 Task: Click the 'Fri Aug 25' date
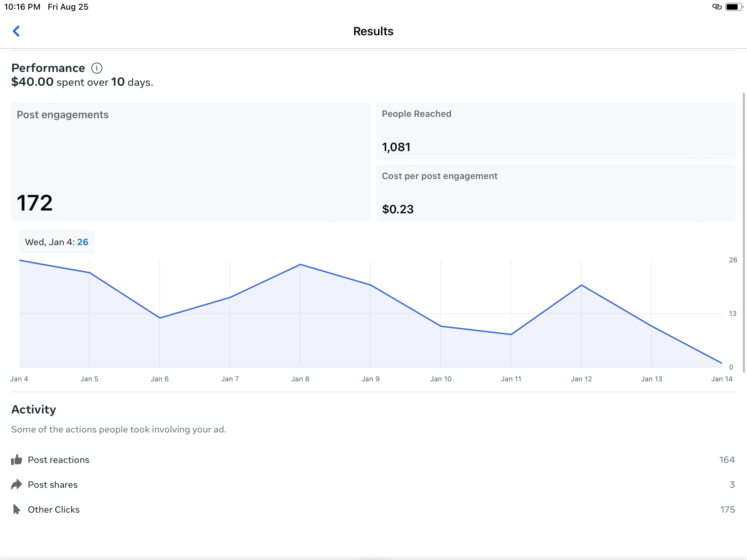pyautogui.click(x=68, y=7)
